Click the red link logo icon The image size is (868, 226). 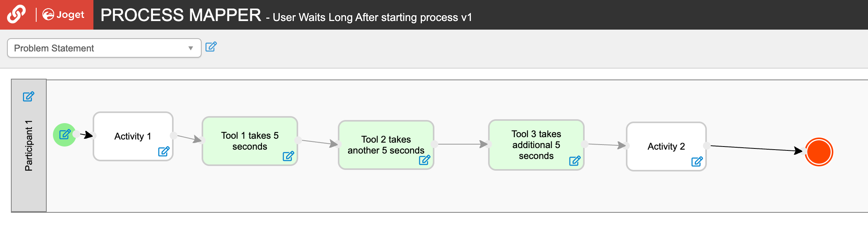coord(16,14)
